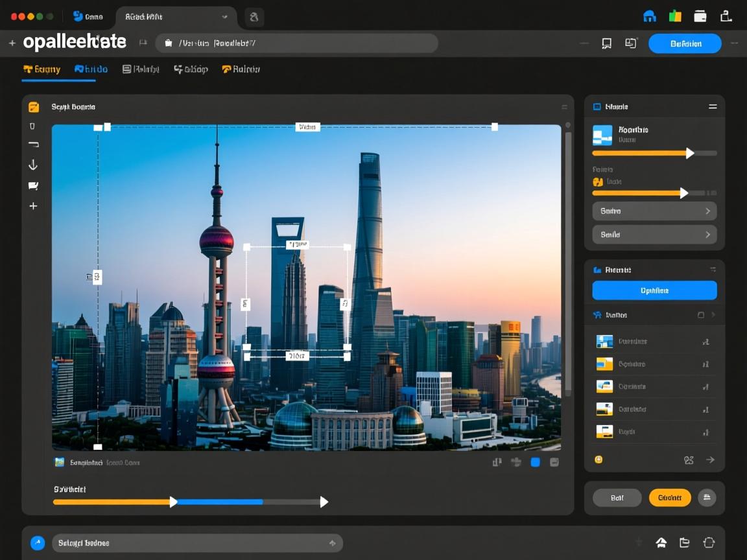Click the round blue icon left of the bottom search field

point(38,543)
